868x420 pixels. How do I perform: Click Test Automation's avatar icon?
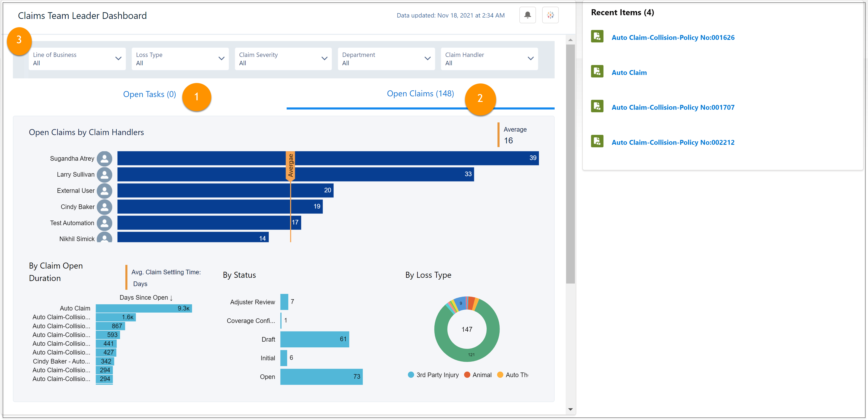pos(104,223)
